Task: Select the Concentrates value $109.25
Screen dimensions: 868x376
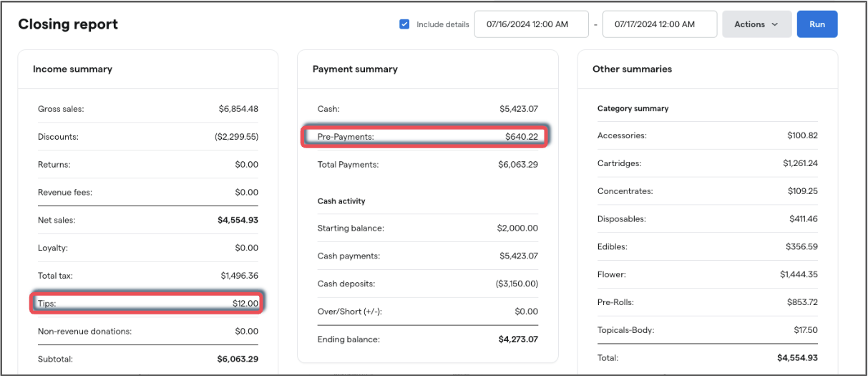Action: pyautogui.click(x=802, y=191)
